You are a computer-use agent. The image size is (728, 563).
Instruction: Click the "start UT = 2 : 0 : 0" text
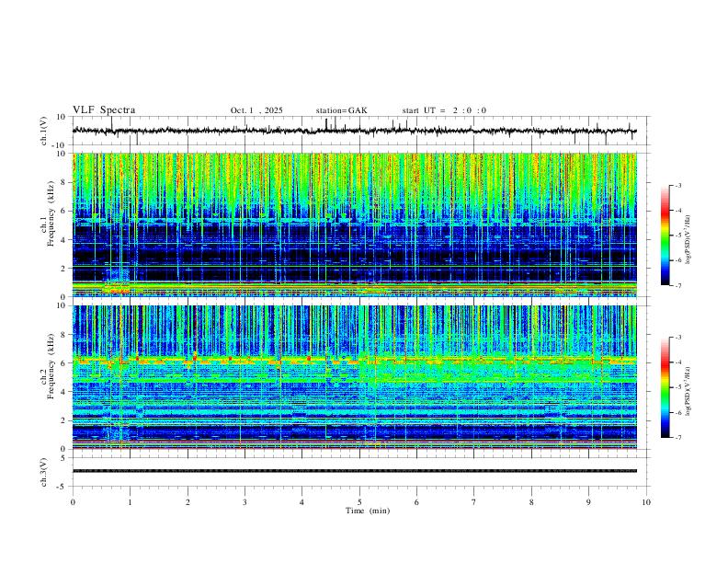click(x=444, y=110)
